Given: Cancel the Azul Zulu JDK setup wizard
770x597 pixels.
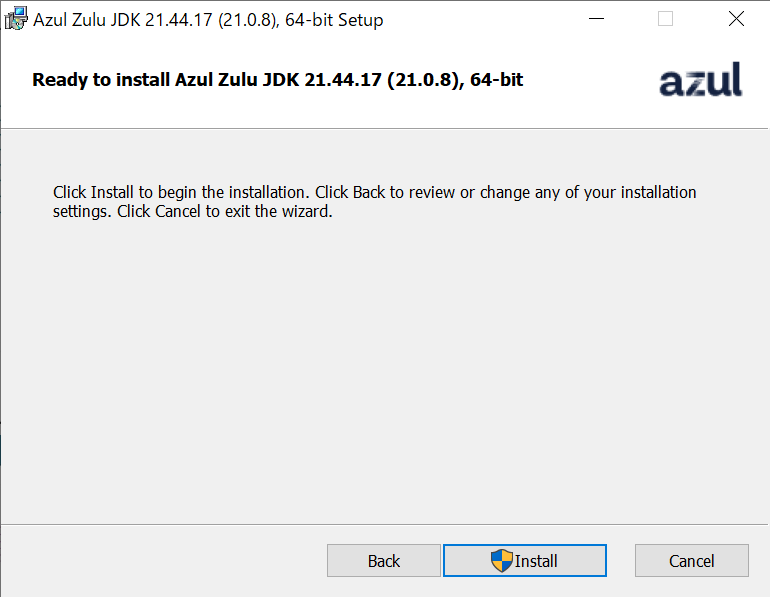Looking at the screenshot, I should click(x=691, y=560).
